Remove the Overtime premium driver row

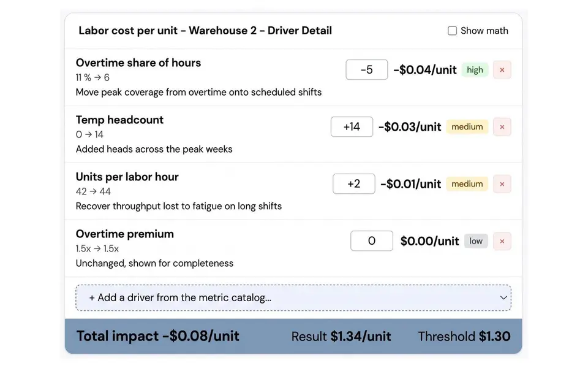tap(502, 241)
